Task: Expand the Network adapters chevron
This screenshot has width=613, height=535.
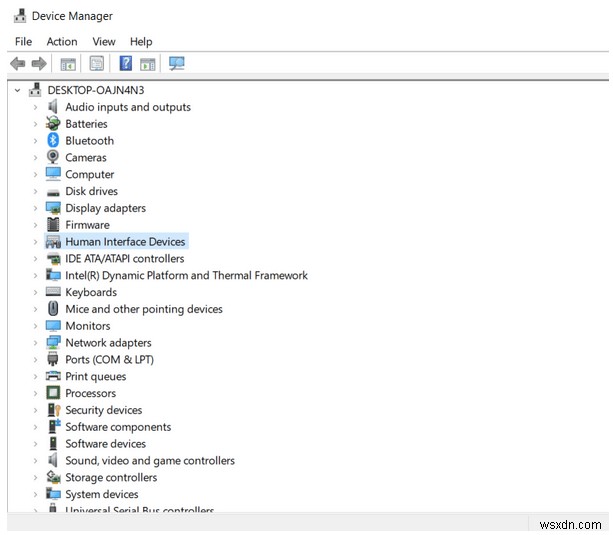Action: click(x=35, y=343)
